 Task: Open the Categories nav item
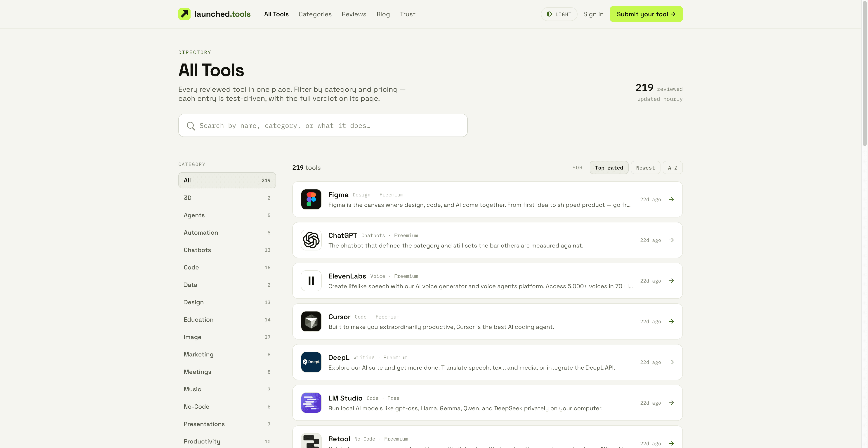[x=315, y=14]
